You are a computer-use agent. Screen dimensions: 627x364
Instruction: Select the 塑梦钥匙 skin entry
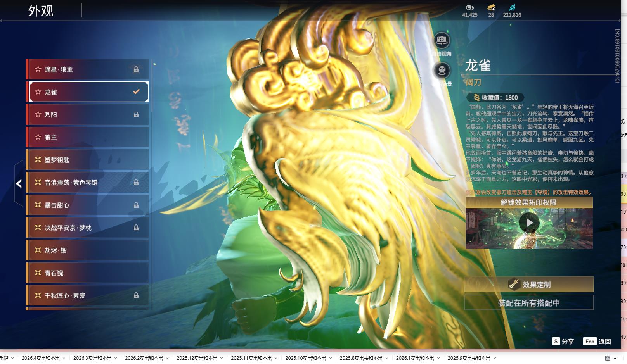tap(88, 160)
